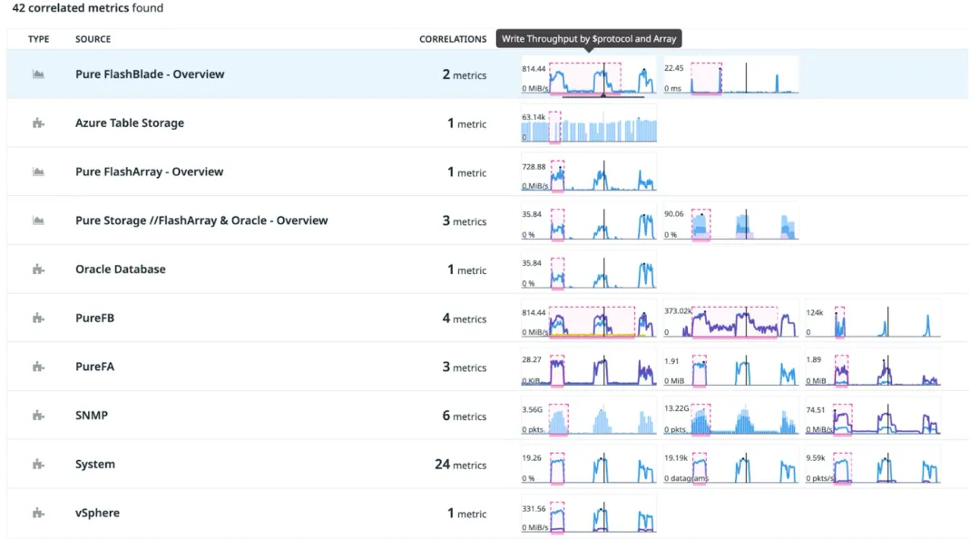Open the 814.44 MiB/s chart in FlashBlade row
The height and width of the screenshot is (549, 980).
pos(588,76)
